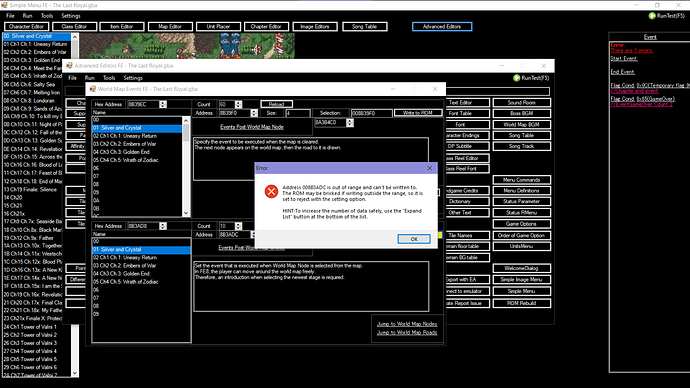
Task: Click the Advanced Editors button
Action: pos(442,26)
